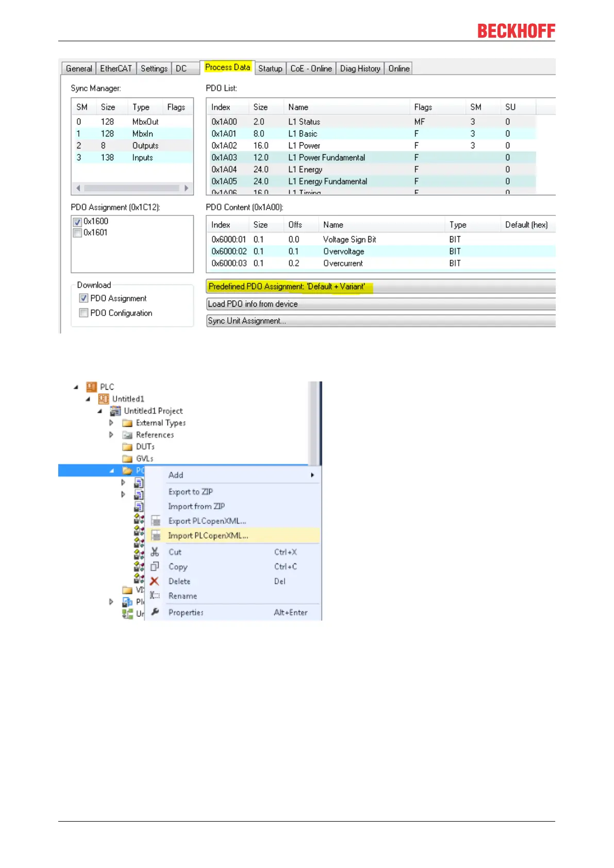Collapse the PLC tree node
The height and width of the screenshot is (868, 614).
[76, 387]
